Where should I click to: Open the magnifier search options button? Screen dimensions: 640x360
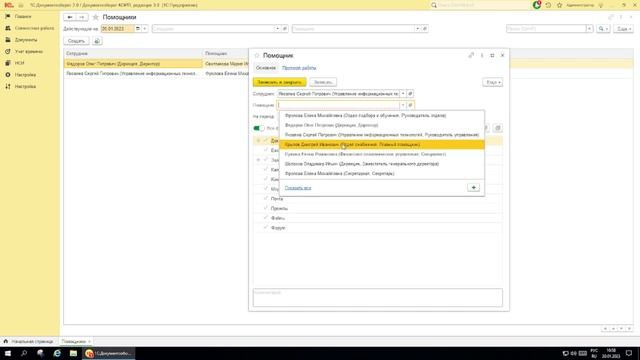[x=603, y=29]
